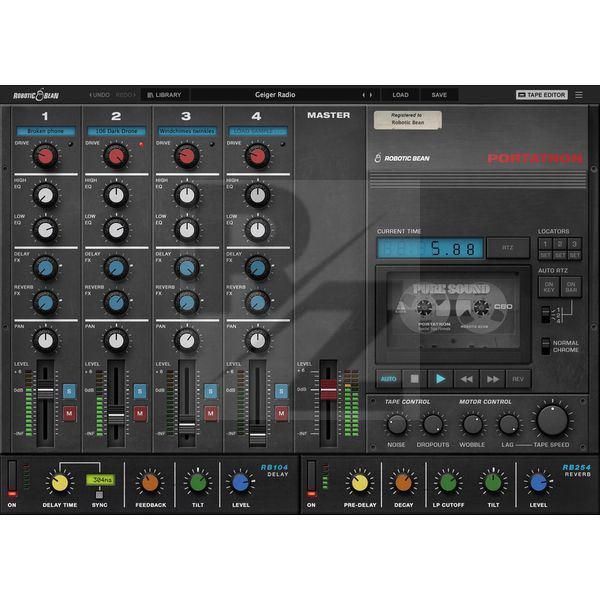Screen dimensions: 600x600
Task: Click Undo in the top bar
Action: pos(99,95)
